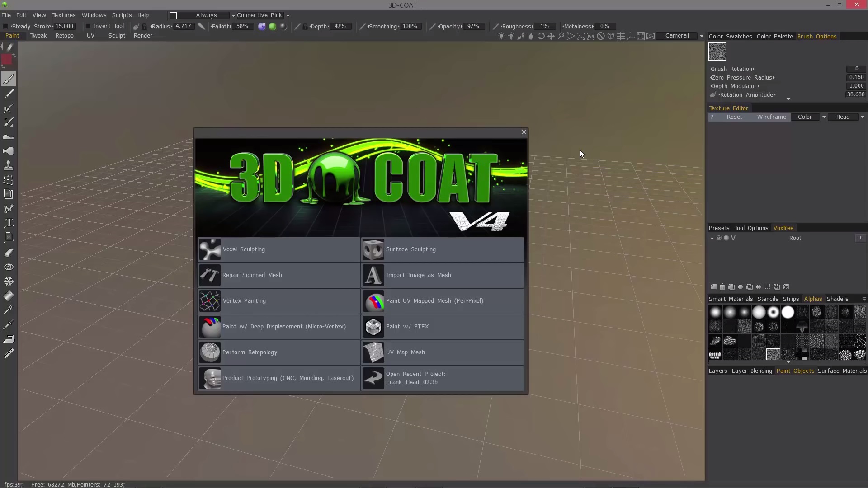Click Repair Scanned Mesh option

tap(279, 275)
